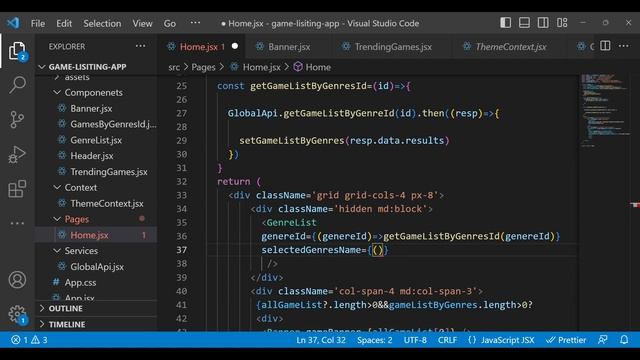Open the Accounts icon
This screenshot has width=640, height=360.
(x=17, y=280)
